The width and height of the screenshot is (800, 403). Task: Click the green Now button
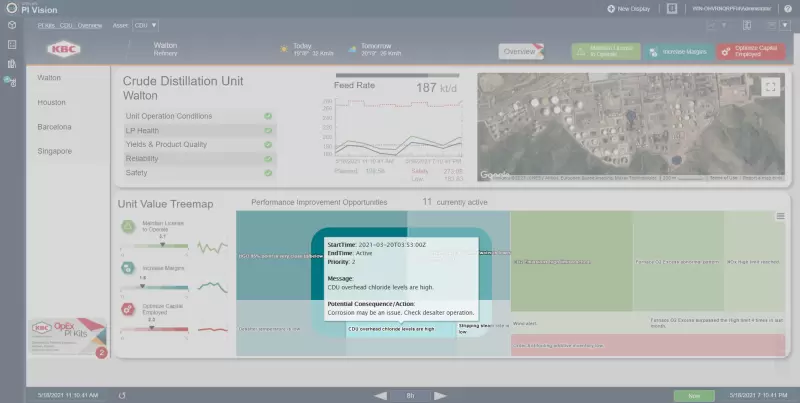click(x=694, y=396)
